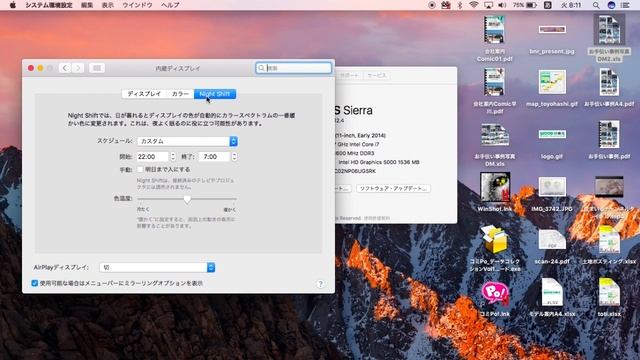Activate Siri from the menu bar

click(611, 5)
